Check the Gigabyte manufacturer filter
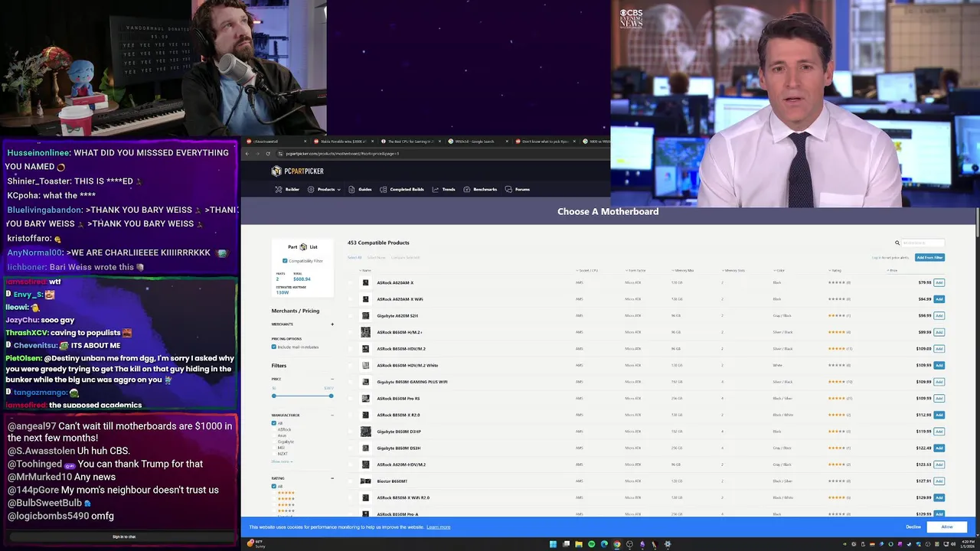This screenshot has height=551, width=980. pyautogui.click(x=274, y=442)
